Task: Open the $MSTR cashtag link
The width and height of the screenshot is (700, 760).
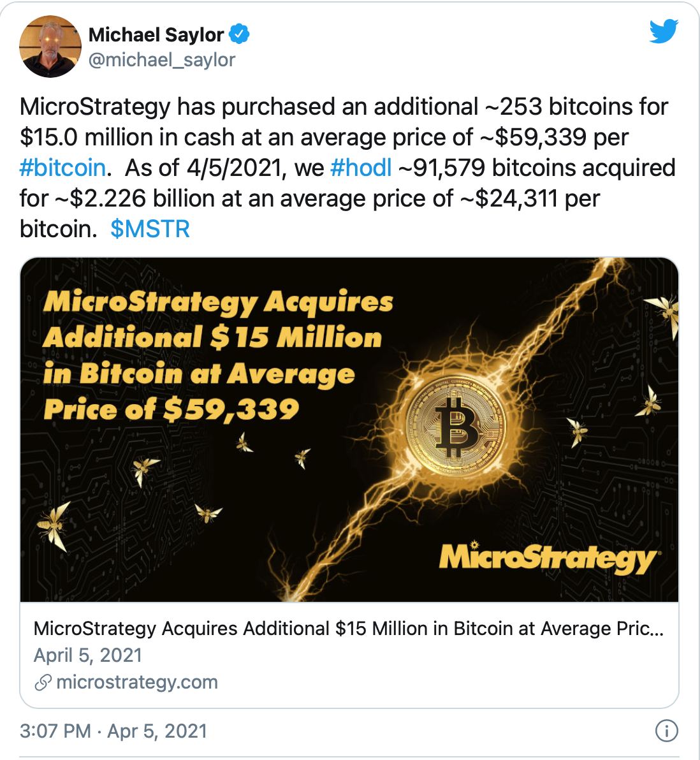Action: [150, 229]
